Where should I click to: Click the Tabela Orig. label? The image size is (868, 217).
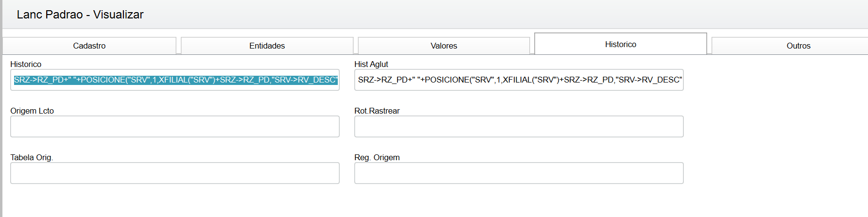click(x=32, y=157)
